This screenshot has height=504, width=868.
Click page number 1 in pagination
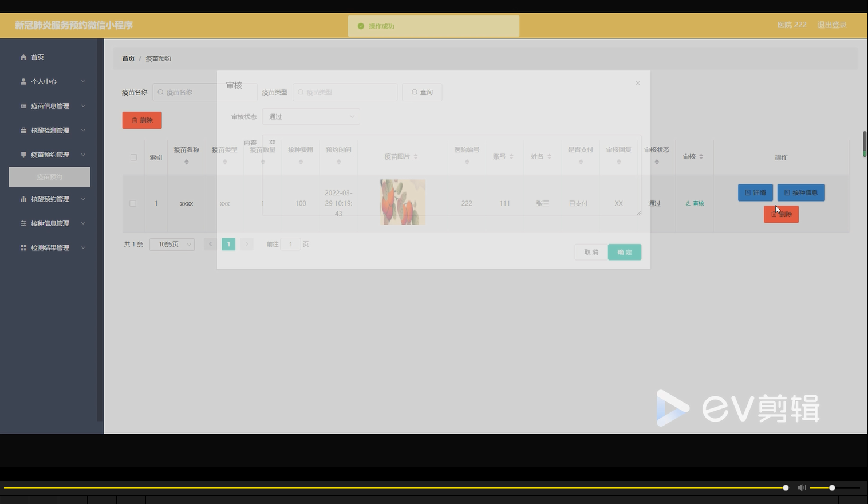[228, 245]
